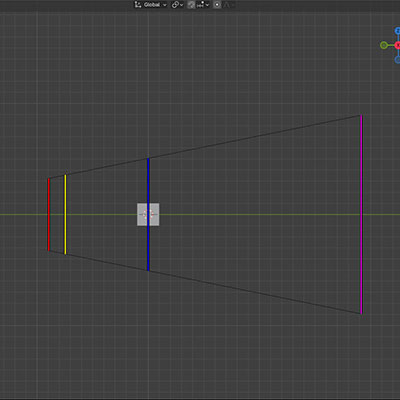
Task: Select the magenta vertical line
Action: [x=361, y=214]
